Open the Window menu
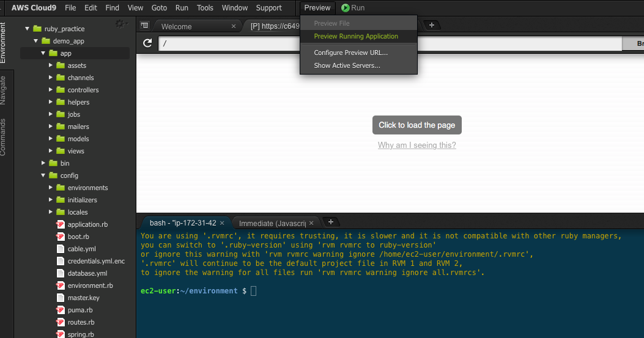 [235, 8]
